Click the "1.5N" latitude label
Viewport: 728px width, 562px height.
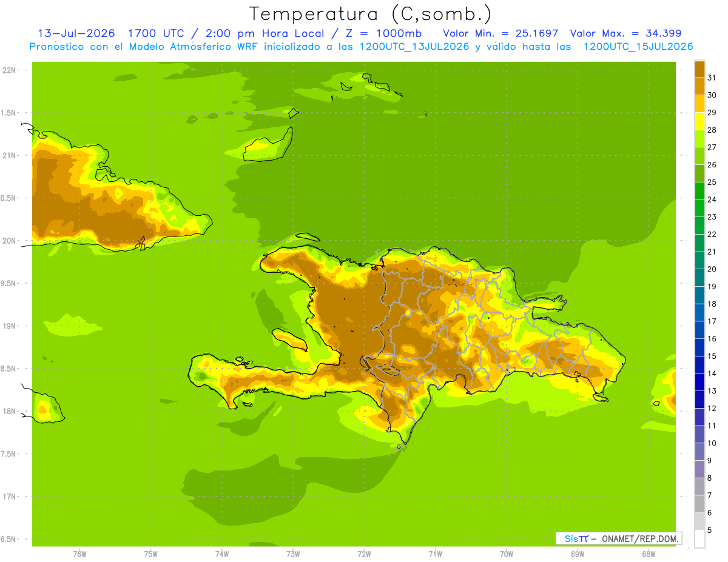pyautogui.click(x=8, y=113)
